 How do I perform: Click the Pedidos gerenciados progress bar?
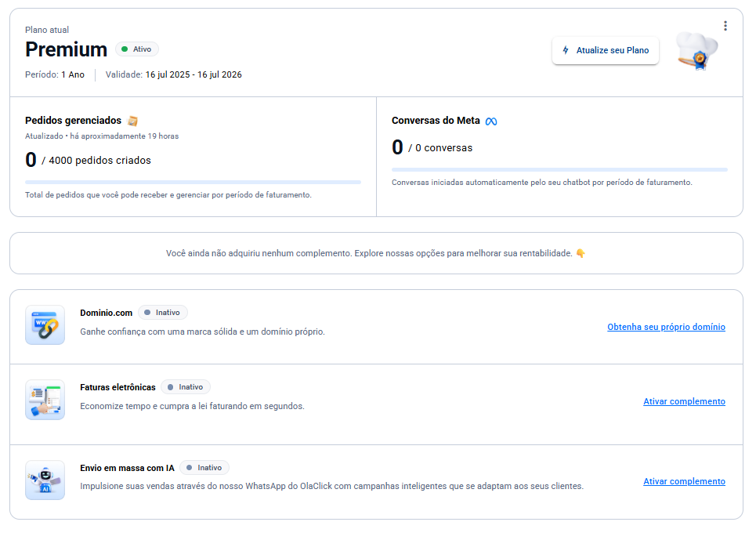pos(193,183)
